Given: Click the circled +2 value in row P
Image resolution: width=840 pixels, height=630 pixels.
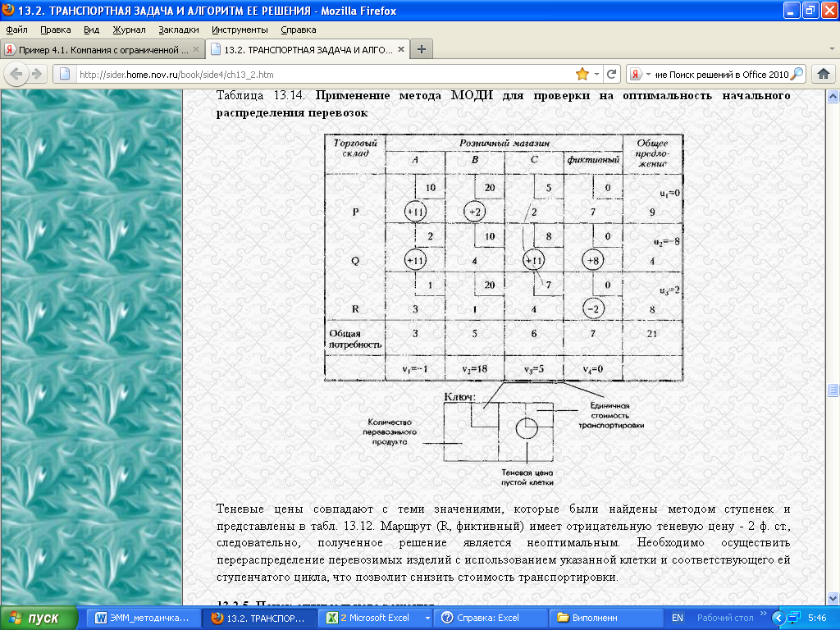Looking at the screenshot, I should [x=474, y=212].
